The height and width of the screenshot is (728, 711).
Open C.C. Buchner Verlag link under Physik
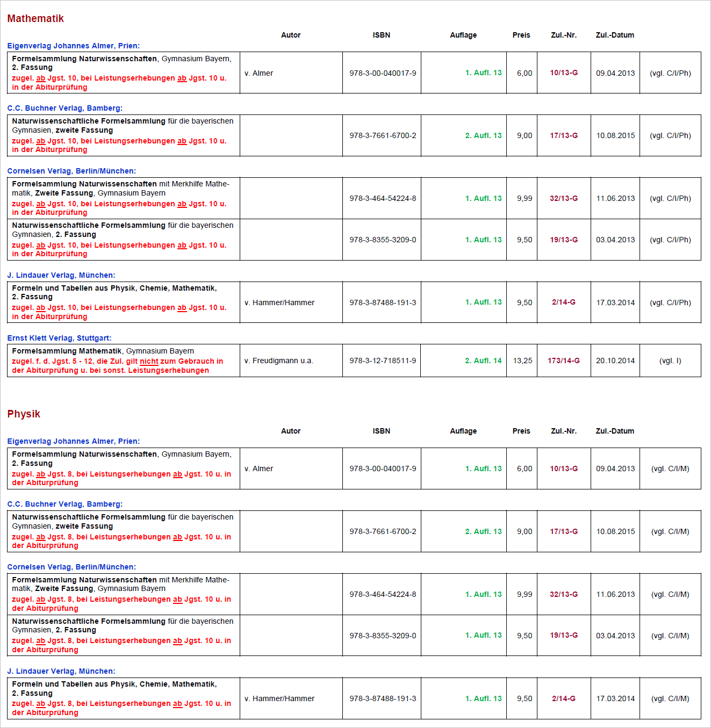click(64, 504)
